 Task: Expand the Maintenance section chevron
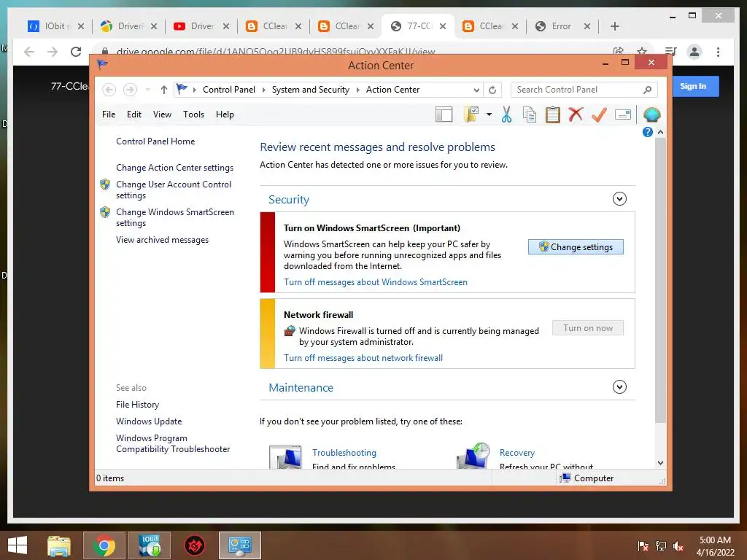point(619,386)
